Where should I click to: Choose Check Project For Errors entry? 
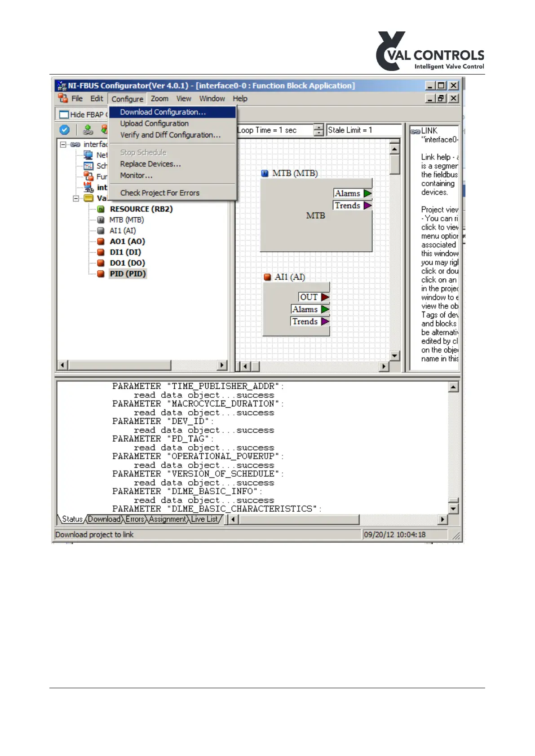tap(172, 193)
